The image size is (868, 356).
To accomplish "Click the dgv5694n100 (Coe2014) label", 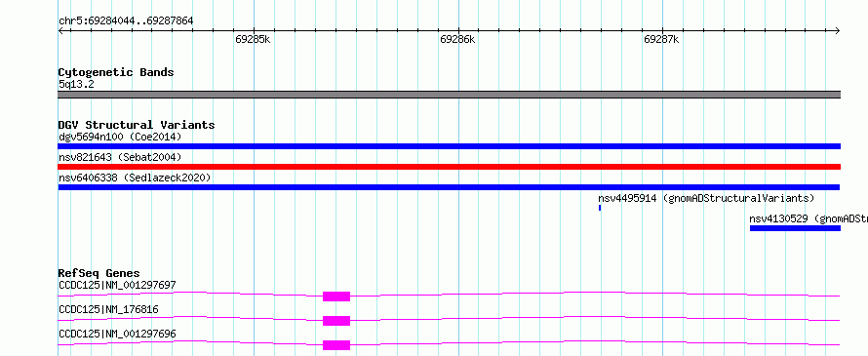I will [120, 137].
